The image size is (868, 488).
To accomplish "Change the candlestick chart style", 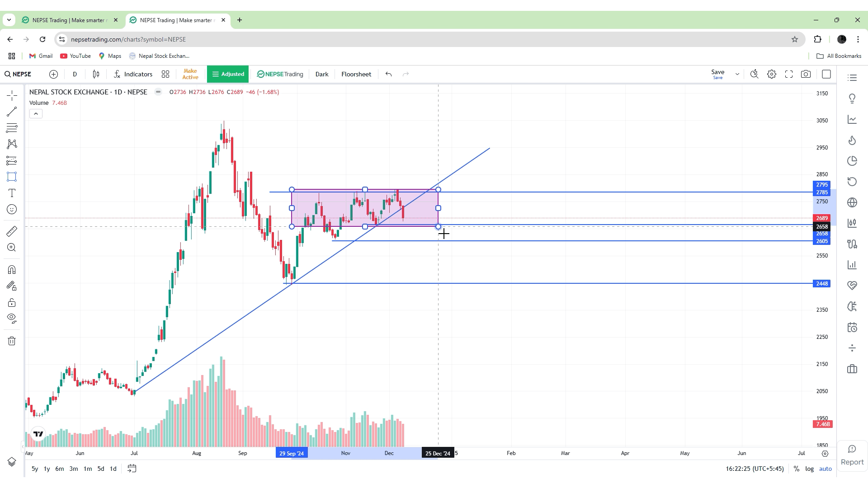I will click(x=96, y=74).
